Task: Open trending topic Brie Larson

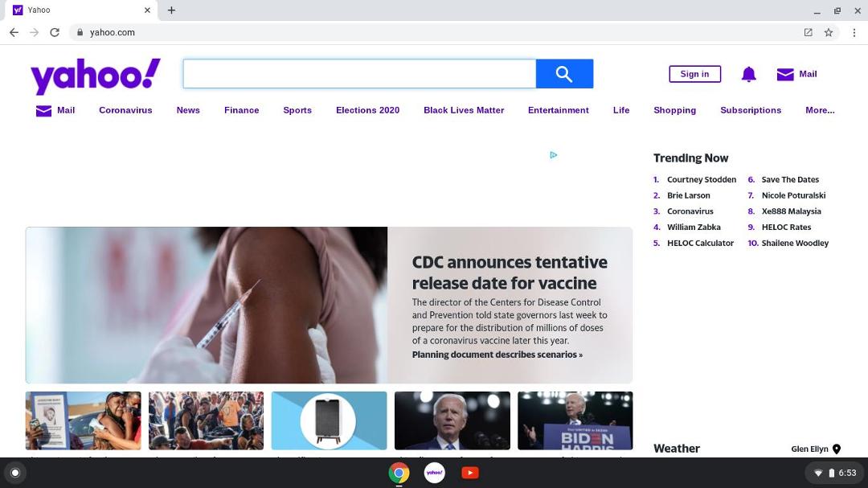Action: click(688, 195)
